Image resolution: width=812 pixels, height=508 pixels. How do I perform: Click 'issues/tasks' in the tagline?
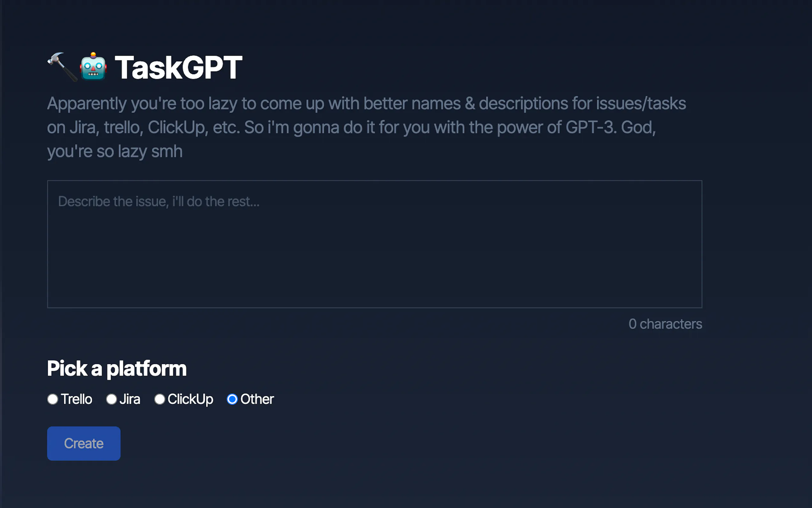[x=641, y=103]
